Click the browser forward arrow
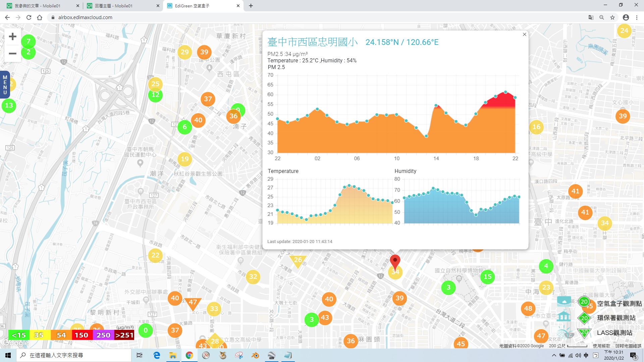Image resolution: width=644 pixels, height=362 pixels. (x=18, y=17)
